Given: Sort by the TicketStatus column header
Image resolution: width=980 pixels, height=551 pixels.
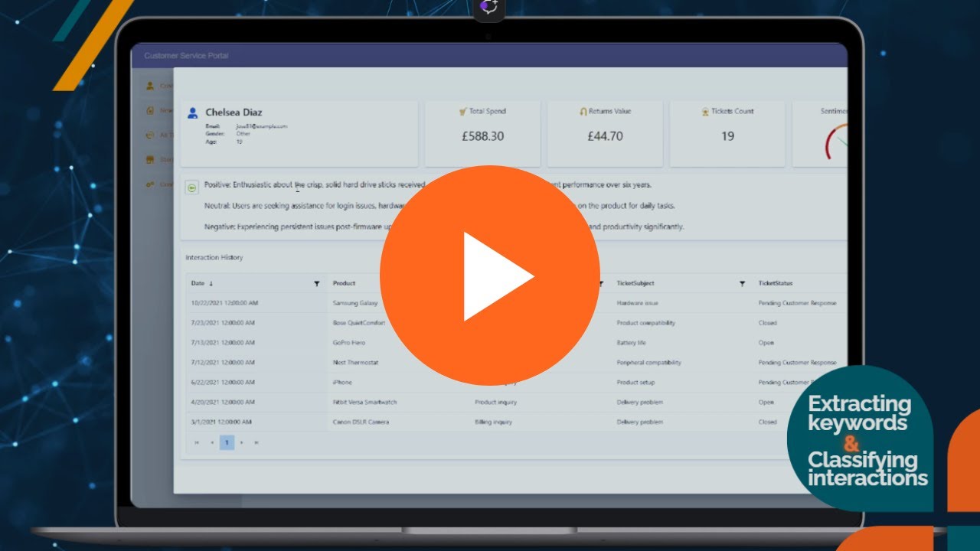Looking at the screenshot, I should pos(778,284).
